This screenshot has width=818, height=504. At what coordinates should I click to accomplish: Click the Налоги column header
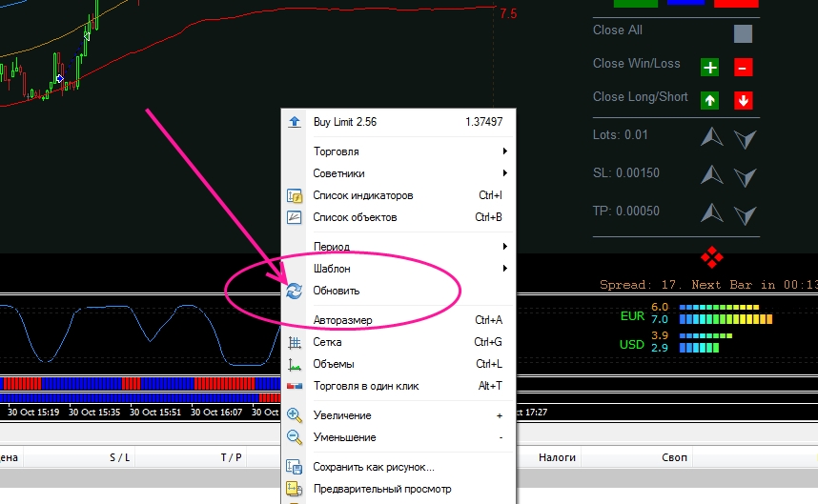(x=557, y=457)
